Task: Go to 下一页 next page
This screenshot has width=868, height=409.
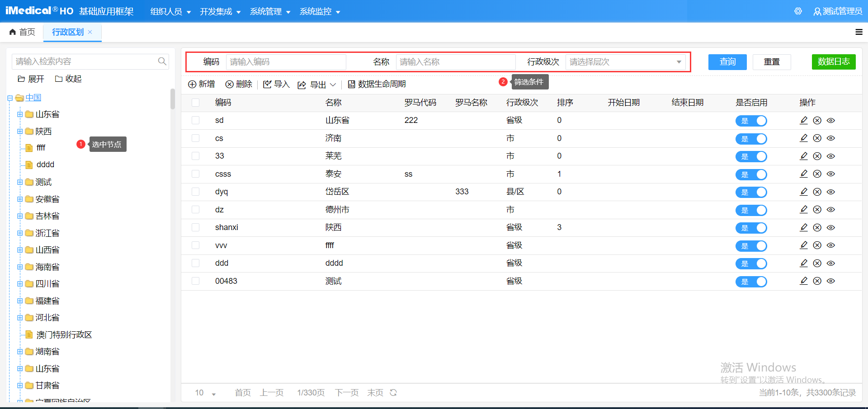Action: click(x=347, y=393)
